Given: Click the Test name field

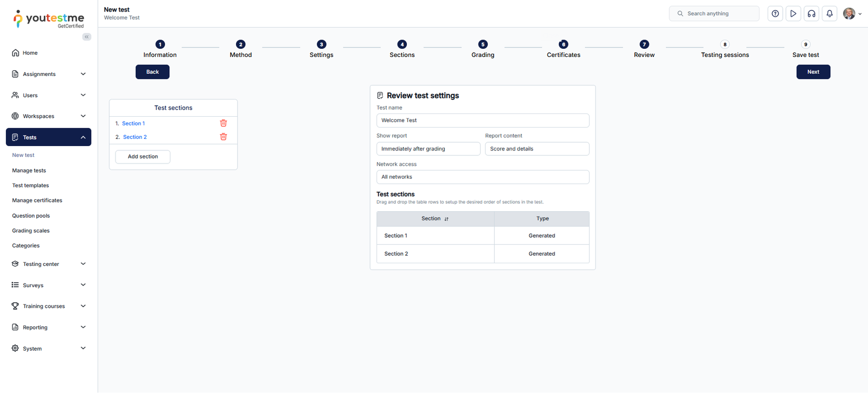Looking at the screenshot, I should click(483, 121).
